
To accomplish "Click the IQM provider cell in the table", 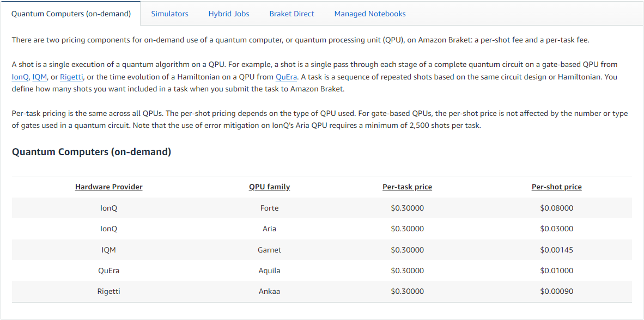I will pyautogui.click(x=109, y=250).
